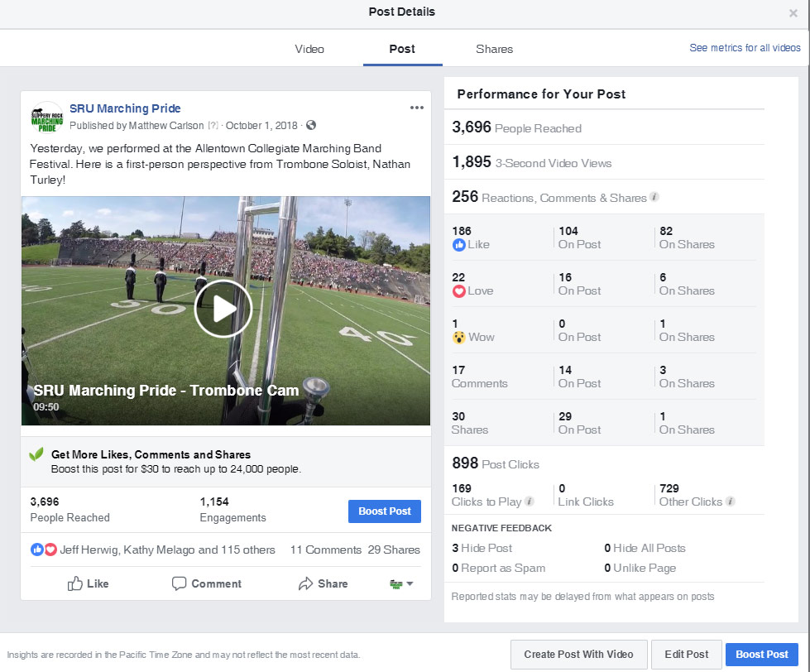Open the SRU Marching Pride page name link

click(125, 108)
